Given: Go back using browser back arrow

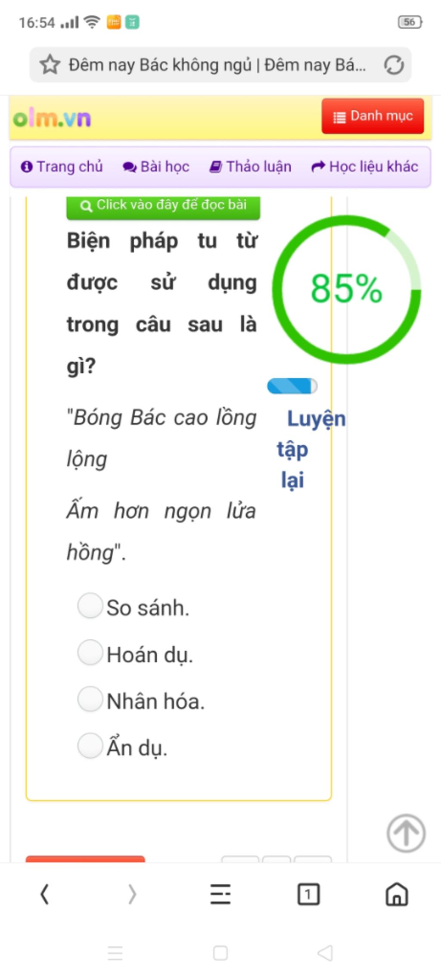Looking at the screenshot, I should 44,894.
